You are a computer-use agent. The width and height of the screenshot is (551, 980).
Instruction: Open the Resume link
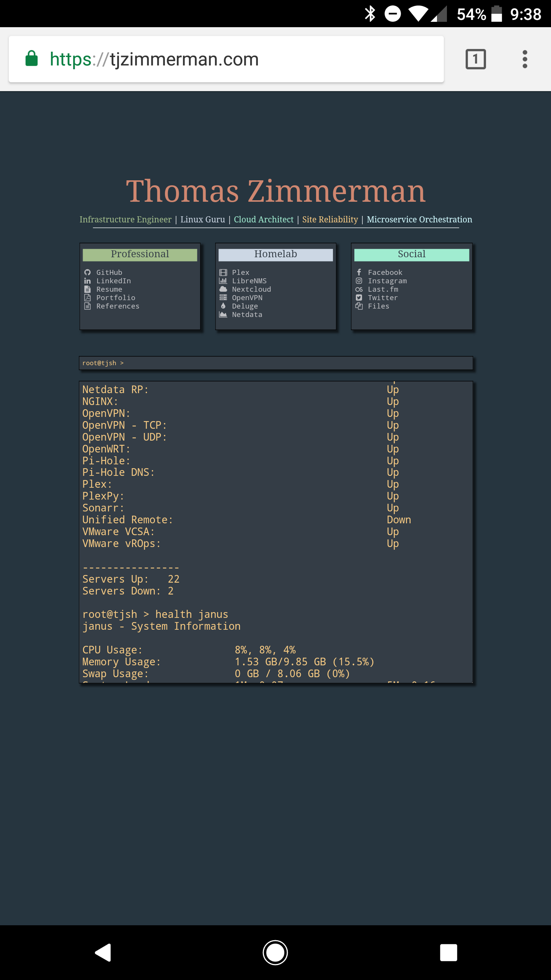pyautogui.click(x=109, y=289)
